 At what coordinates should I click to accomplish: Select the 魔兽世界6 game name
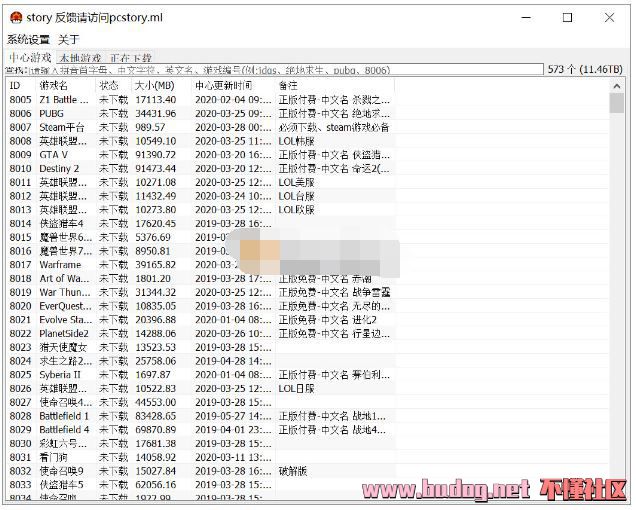(x=66, y=237)
